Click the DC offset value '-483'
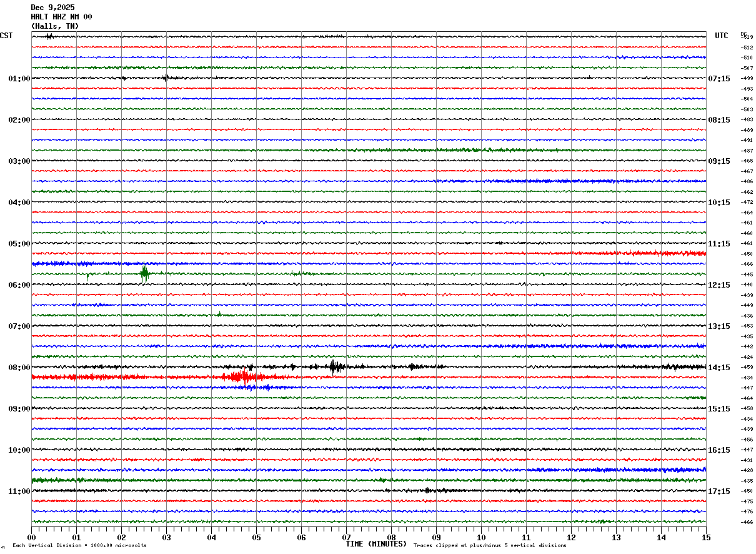 pyautogui.click(x=747, y=119)
